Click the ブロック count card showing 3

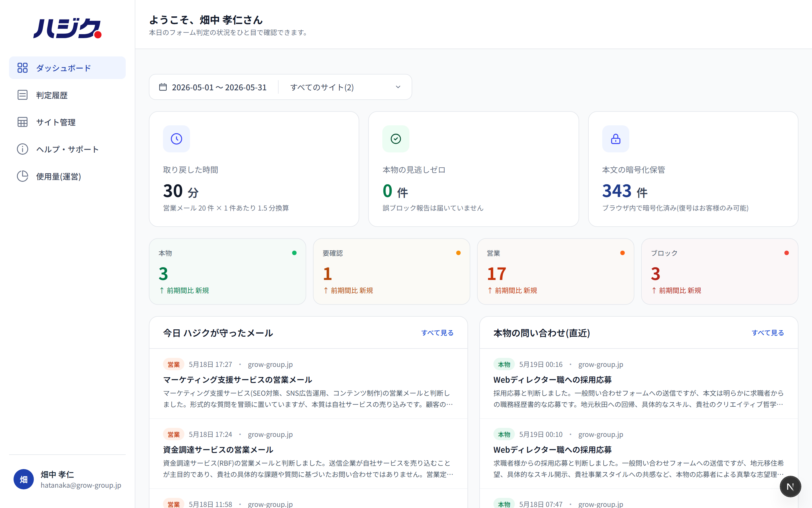click(720, 271)
